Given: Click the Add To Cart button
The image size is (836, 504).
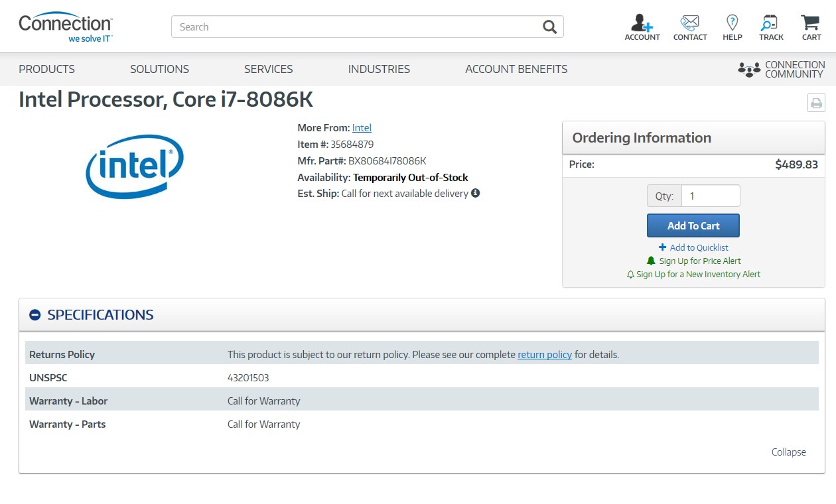Looking at the screenshot, I should [x=693, y=225].
